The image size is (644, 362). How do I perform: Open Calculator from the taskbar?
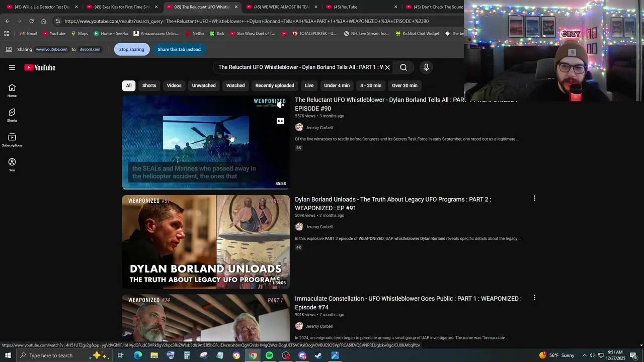187,355
